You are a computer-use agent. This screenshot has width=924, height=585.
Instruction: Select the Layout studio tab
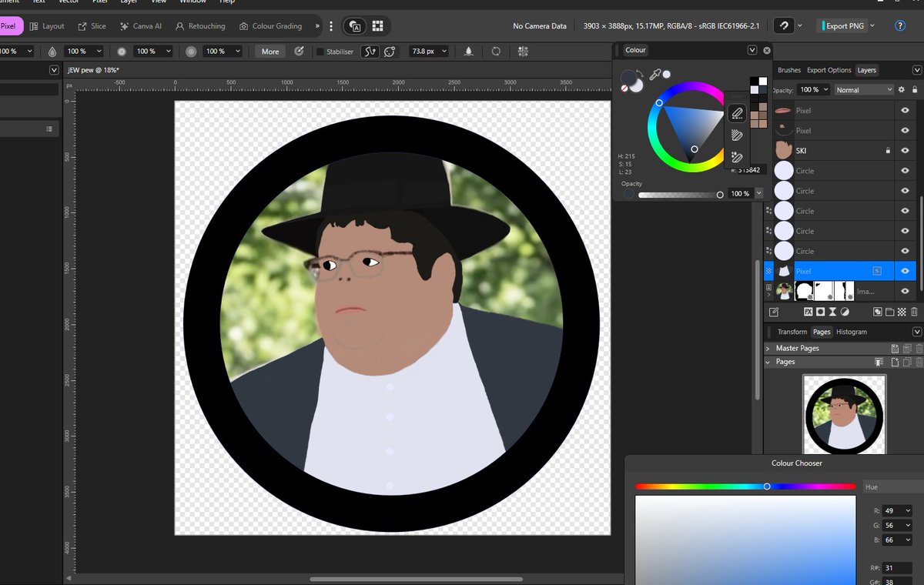coord(47,26)
